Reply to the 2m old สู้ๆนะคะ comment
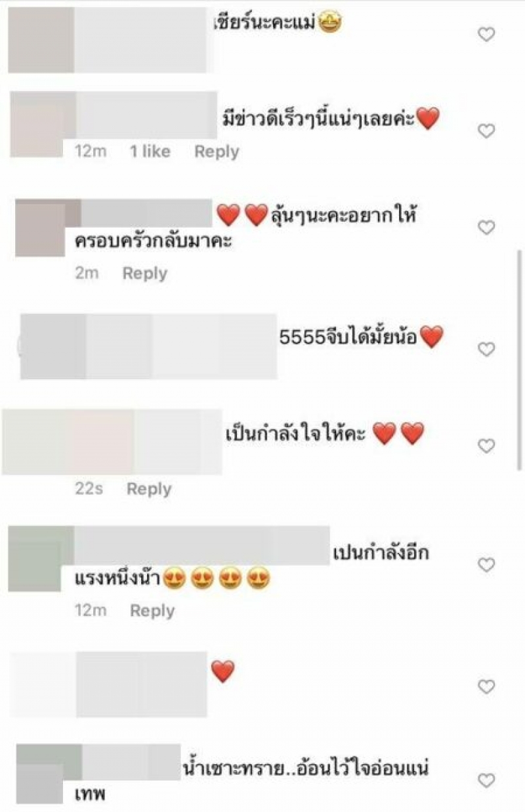525x812 pixels. (144, 274)
